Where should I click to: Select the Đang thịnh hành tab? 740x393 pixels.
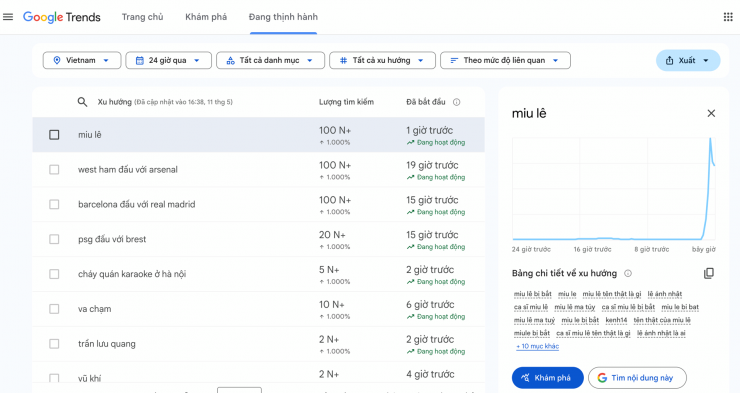pos(283,17)
